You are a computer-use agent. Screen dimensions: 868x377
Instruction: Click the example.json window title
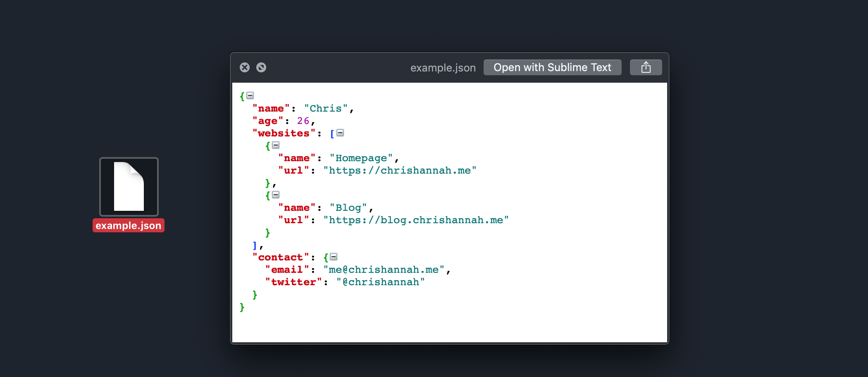pyautogui.click(x=443, y=68)
